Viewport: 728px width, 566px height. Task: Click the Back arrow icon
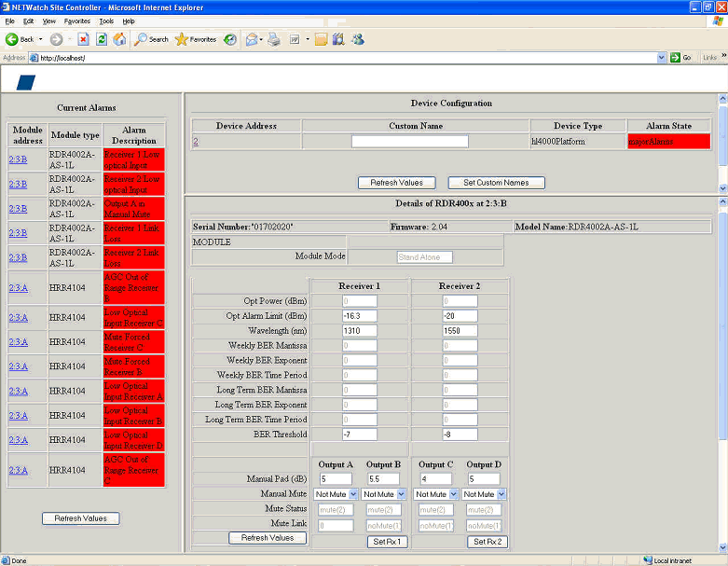tap(13, 39)
